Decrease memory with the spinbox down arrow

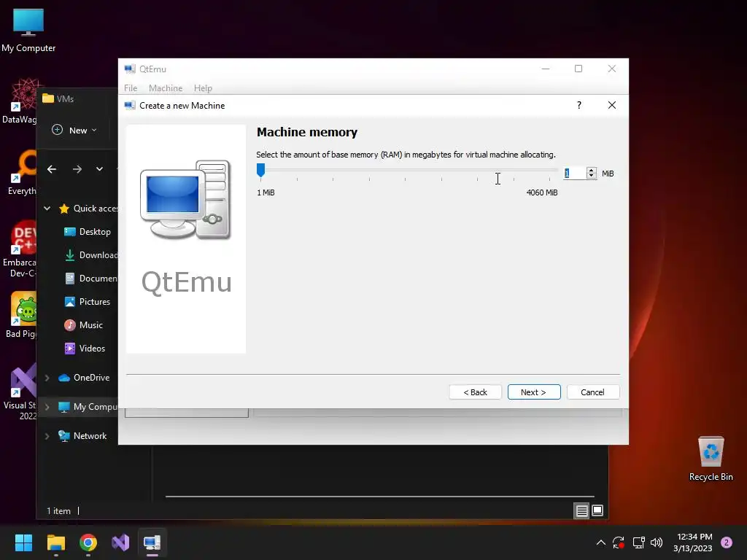[591, 176]
